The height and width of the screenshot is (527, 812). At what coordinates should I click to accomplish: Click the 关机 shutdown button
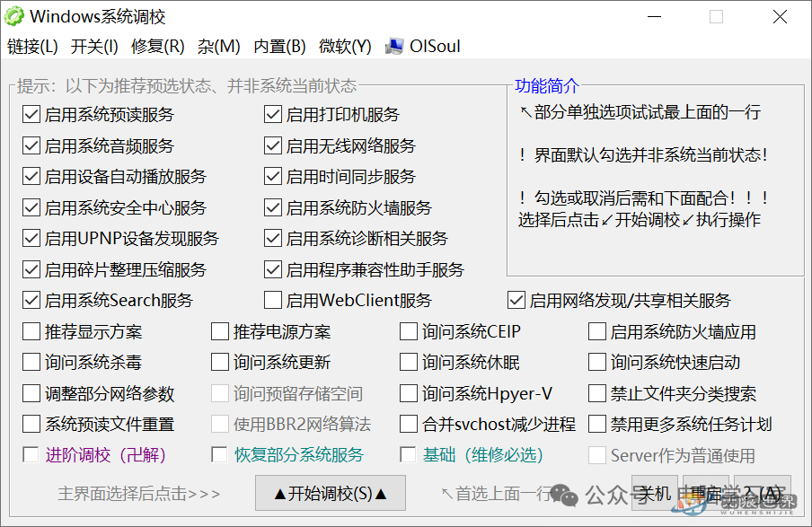(x=654, y=493)
